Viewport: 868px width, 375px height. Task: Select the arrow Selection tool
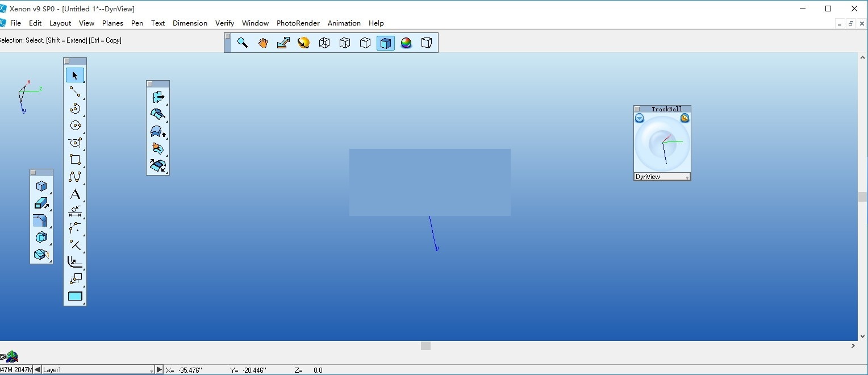click(75, 75)
